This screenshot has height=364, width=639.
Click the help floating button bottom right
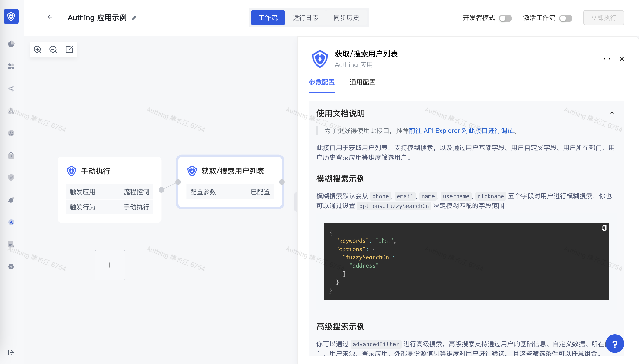click(615, 344)
